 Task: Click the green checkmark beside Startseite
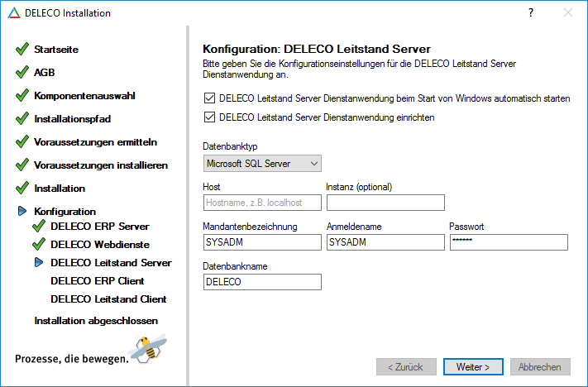pyautogui.click(x=22, y=49)
